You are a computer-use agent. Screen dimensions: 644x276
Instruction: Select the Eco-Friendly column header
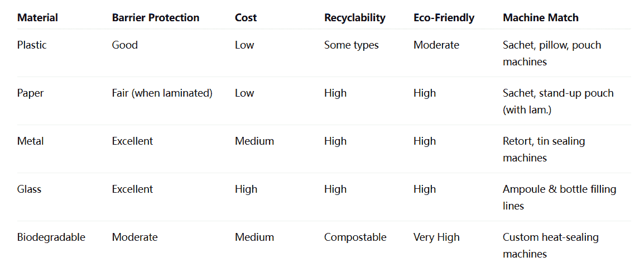coord(444,18)
